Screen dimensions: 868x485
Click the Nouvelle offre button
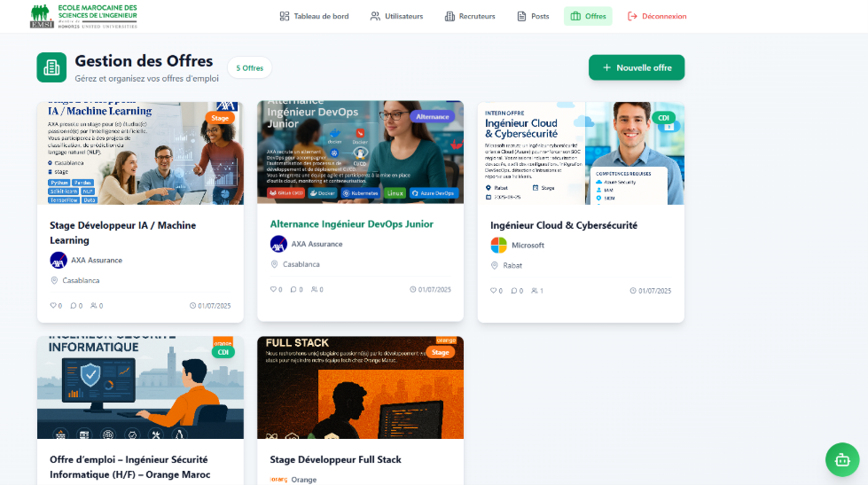(x=637, y=67)
